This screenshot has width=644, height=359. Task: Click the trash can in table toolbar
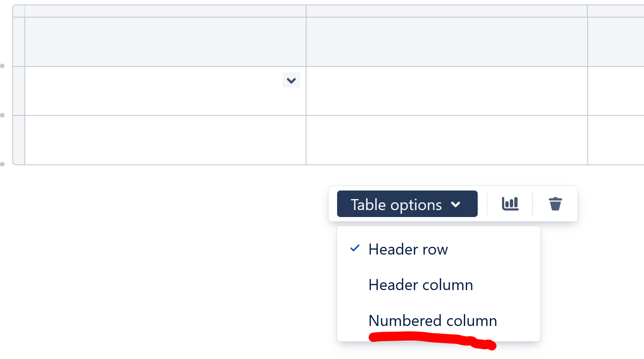555,204
